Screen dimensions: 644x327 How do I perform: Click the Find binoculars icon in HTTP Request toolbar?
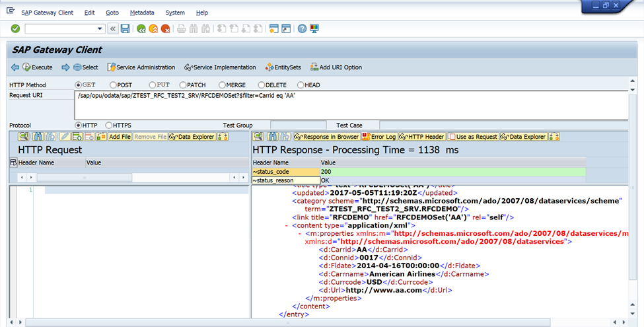[38, 136]
